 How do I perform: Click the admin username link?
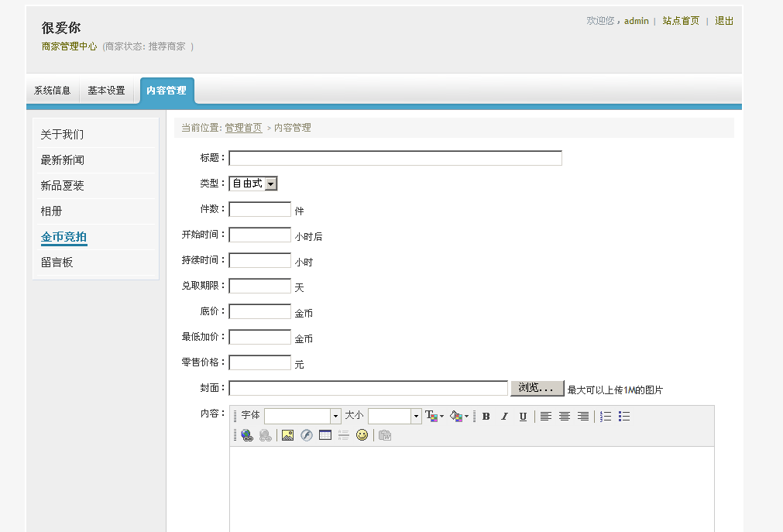point(636,20)
